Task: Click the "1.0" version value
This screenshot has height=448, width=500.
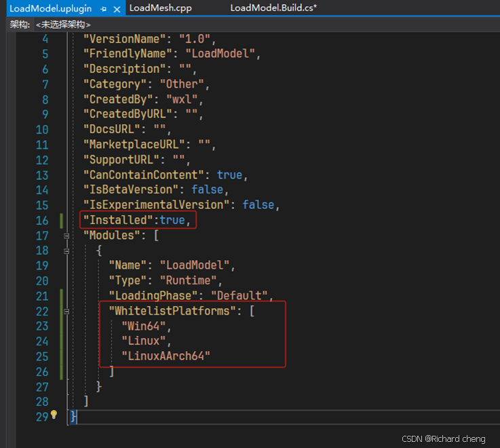Action: click(x=195, y=39)
